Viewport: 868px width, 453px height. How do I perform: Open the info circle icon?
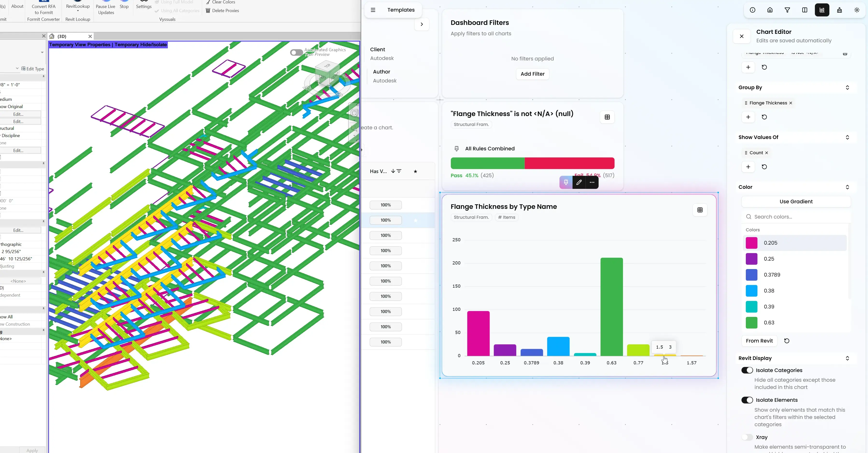(x=752, y=10)
